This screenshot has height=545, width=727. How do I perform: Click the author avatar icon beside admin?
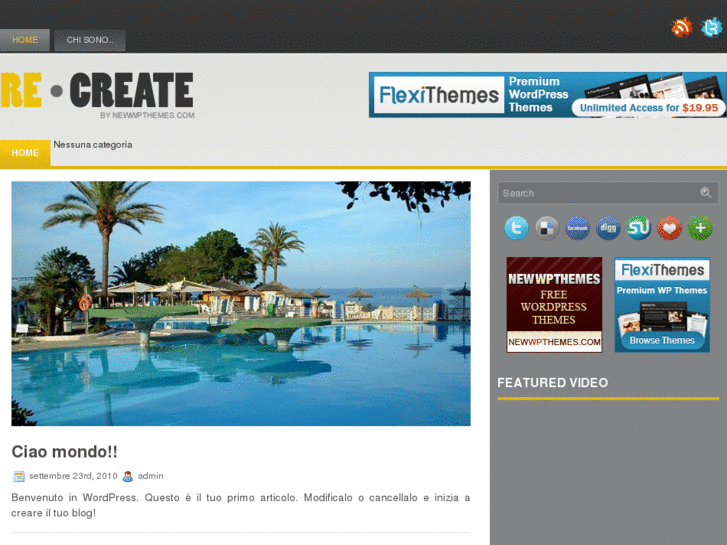pos(128,476)
